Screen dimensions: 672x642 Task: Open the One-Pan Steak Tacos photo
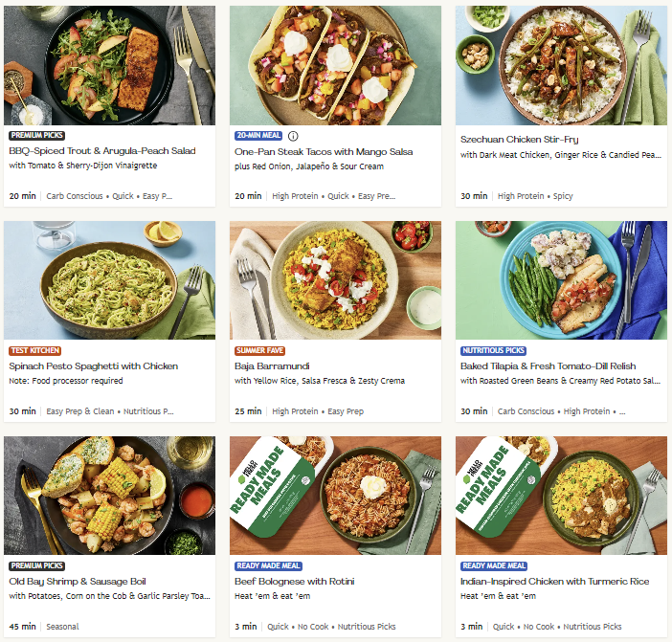pyautogui.click(x=335, y=65)
